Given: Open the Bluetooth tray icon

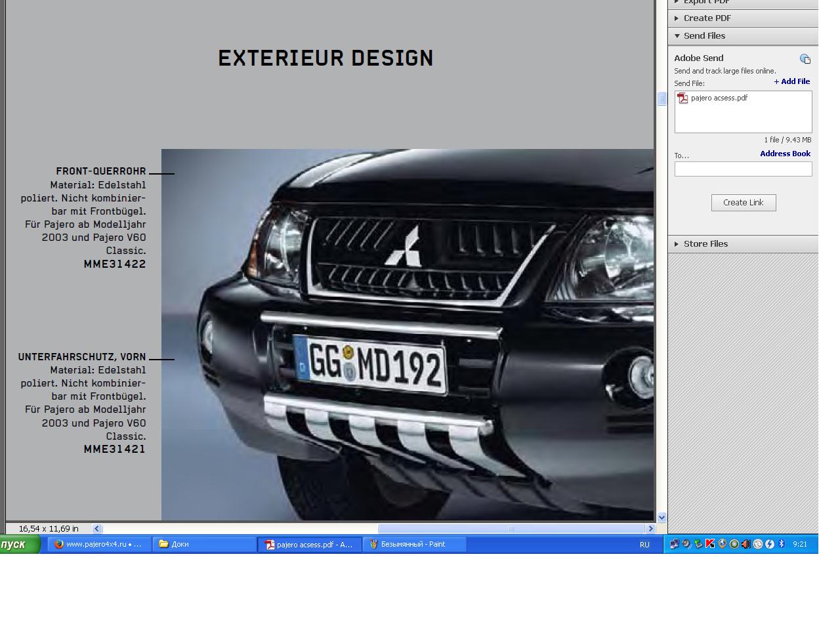Looking at the screenshot, I should click(x=782, y=544).
